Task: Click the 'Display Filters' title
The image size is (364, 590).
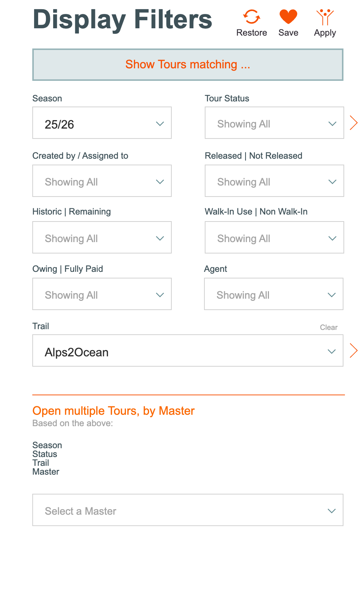Action: [123, 19]
